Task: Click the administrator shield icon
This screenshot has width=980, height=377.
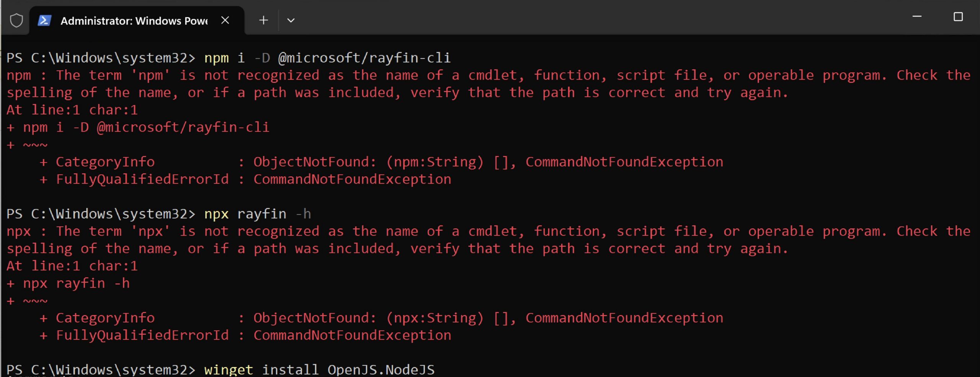Action: pos(16,20)
